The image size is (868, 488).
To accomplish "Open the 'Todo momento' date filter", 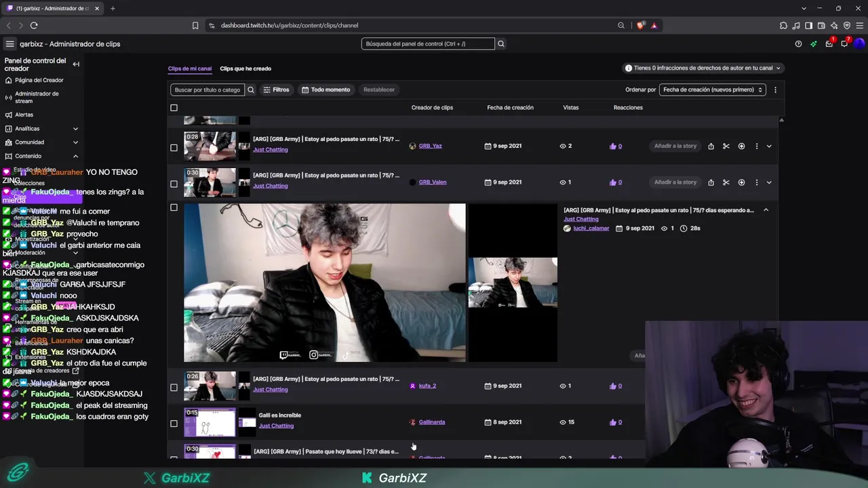I will (326, 89).
